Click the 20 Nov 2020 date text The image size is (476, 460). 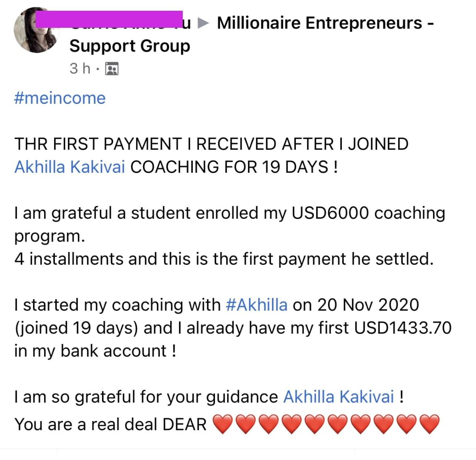368,305
